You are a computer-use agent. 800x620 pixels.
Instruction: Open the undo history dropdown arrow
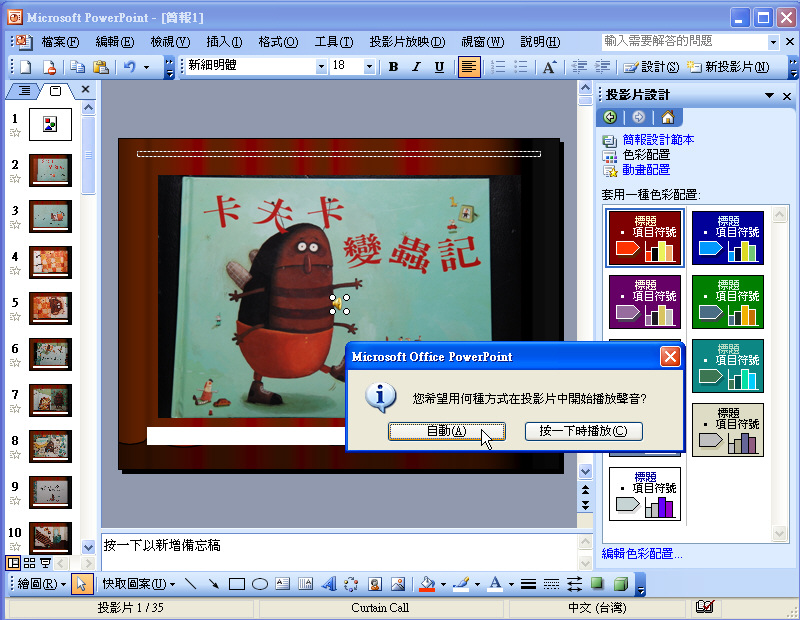click(x=146, y=67)
